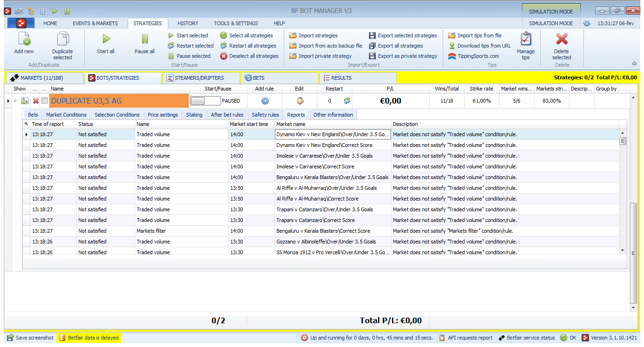The image size is (644, 347).
Task: Click Restart all strategies
Action: click(248, 46)
